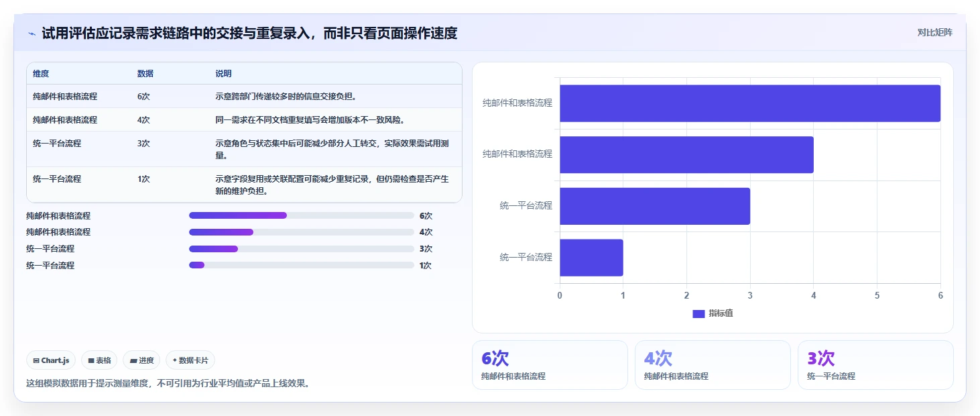
Task: Click the footnote starting 这组模拟数据
Action: coord(168,384)
